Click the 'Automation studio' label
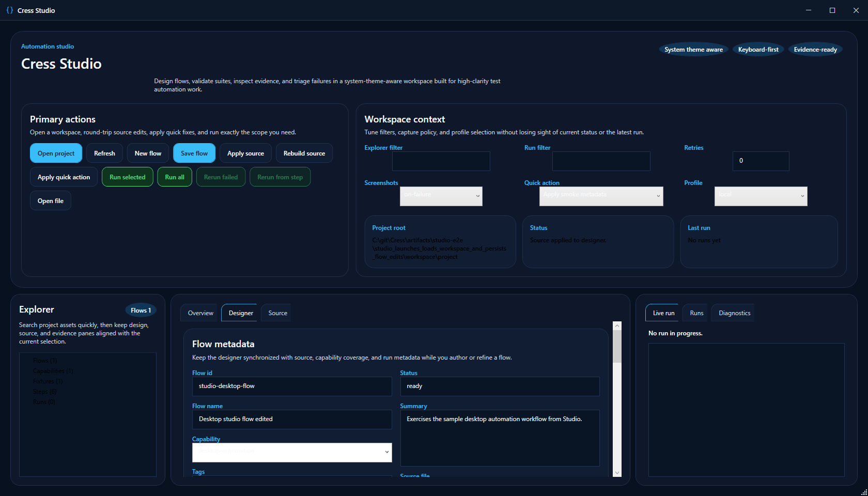This screenshot has width=868, height=496. click(48, 47)
